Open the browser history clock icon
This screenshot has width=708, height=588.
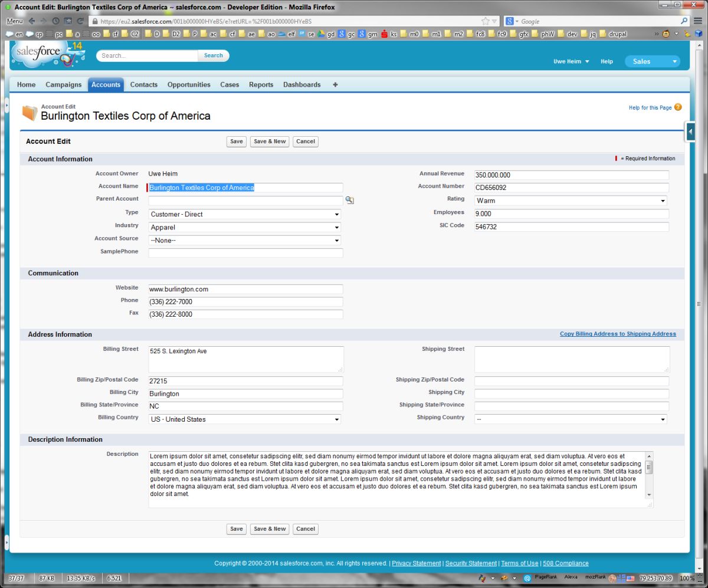pyautogui.click(x=55, y=21)
